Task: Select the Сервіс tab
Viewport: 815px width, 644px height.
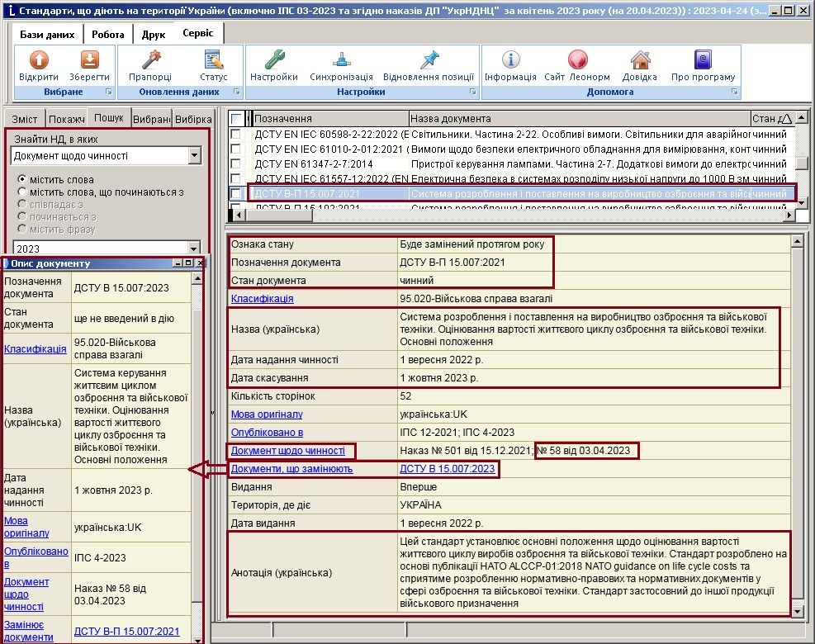Action: tap(198, 33)
